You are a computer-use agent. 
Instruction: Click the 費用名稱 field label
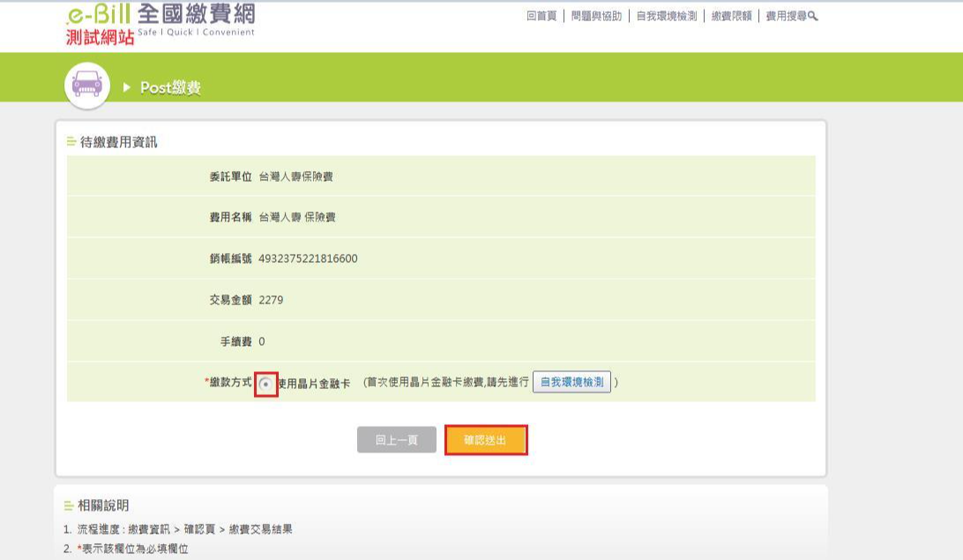pos(231,217)
